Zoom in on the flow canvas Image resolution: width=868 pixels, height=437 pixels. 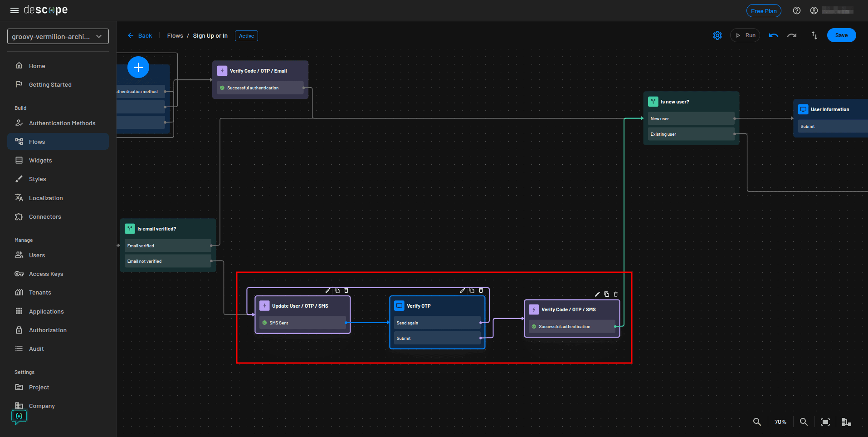click(x=804, y=422)
